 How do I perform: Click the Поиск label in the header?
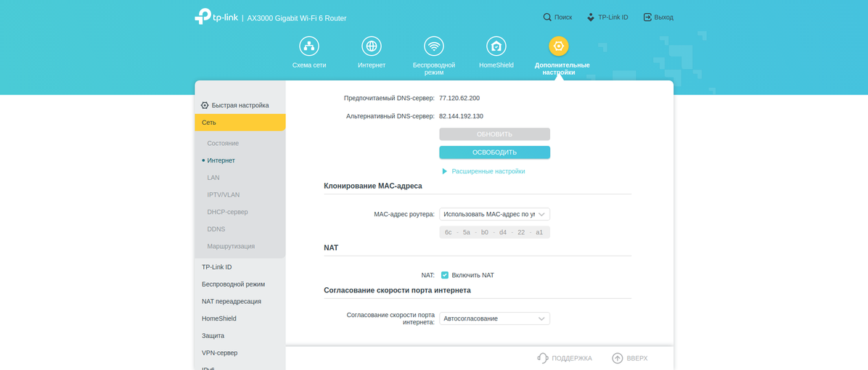[x=563, y=17]
